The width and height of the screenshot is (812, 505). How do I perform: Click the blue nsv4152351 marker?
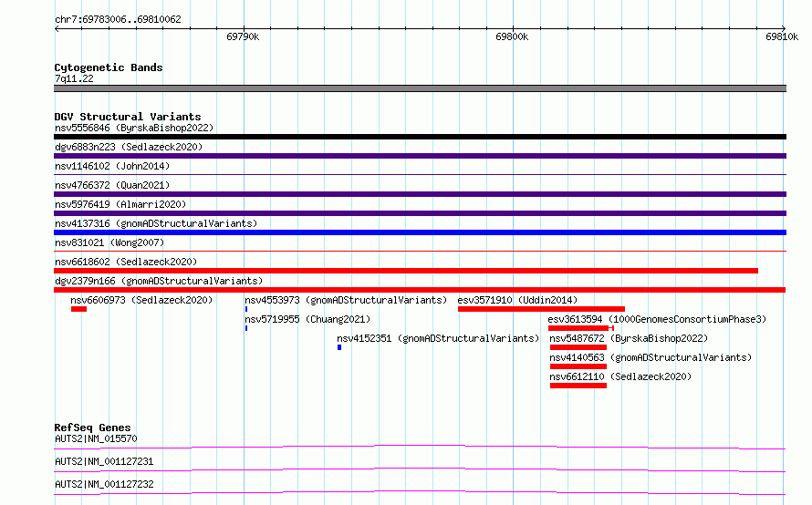339,347
